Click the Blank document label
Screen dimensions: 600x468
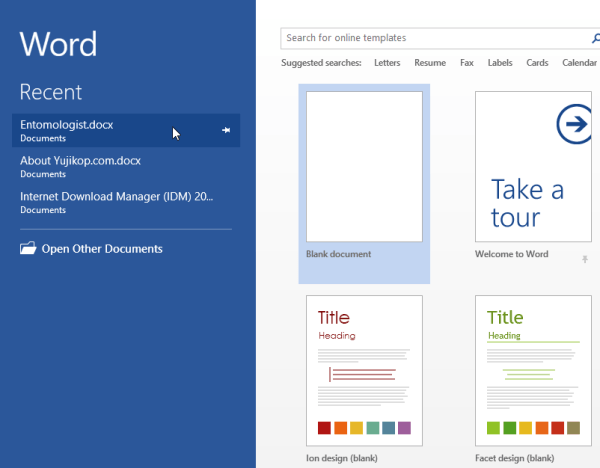[338, 254]
